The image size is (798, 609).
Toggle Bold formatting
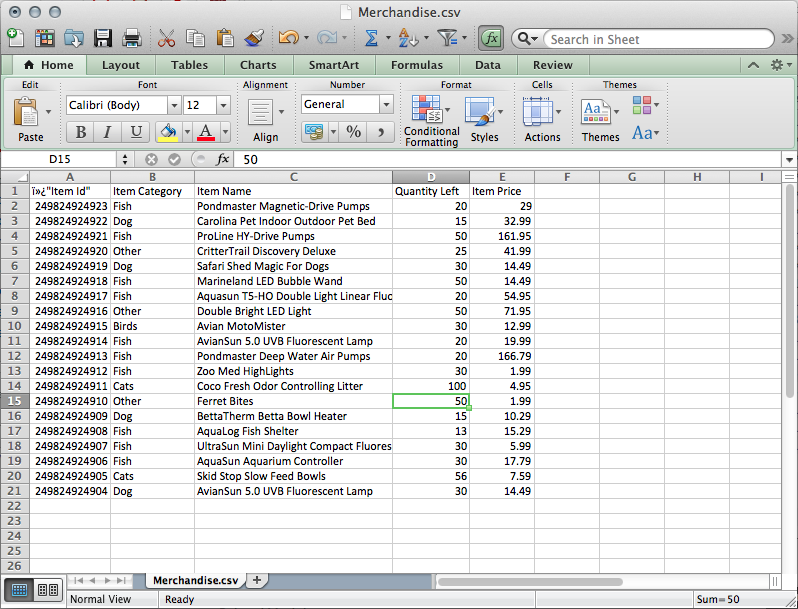tap(80, 132)
